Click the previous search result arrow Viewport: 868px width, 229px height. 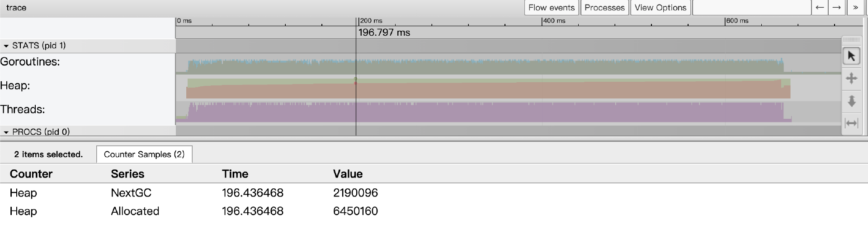(819, 8)
